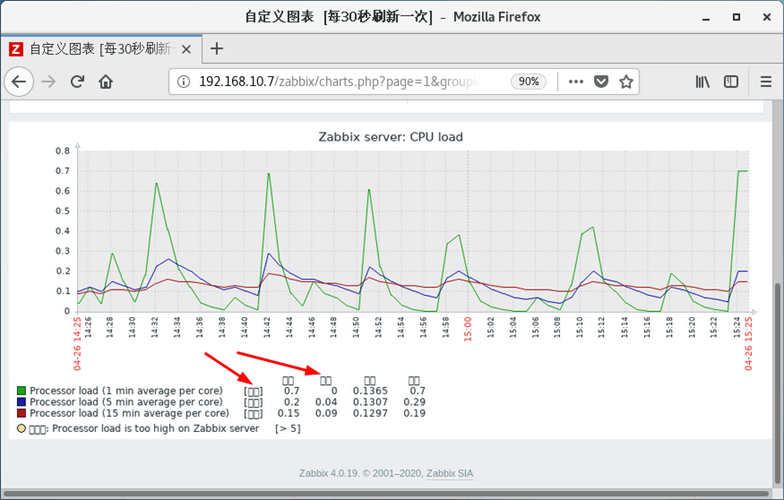Click the 0.09 minimum value

(326, 414)
